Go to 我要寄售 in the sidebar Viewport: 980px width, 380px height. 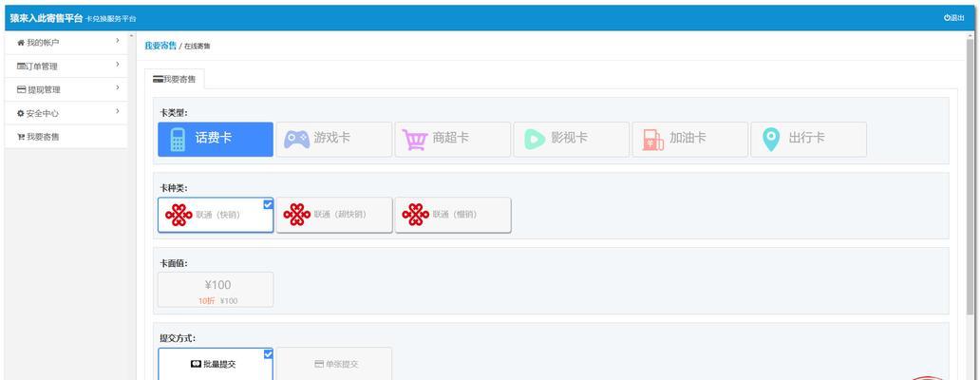pos(66,137)
